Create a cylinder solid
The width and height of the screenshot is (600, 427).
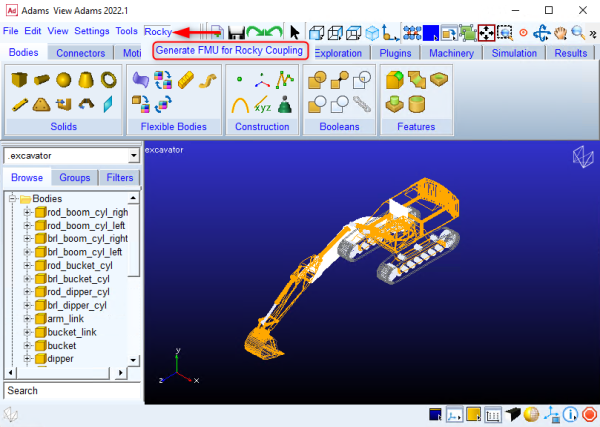pyautogui.click(x=41, y=80)
